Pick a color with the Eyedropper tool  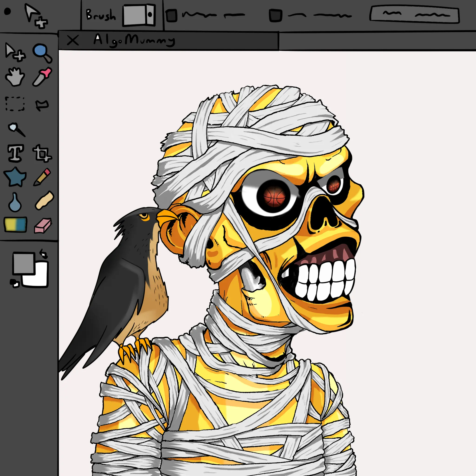click(x=42, y=78)
